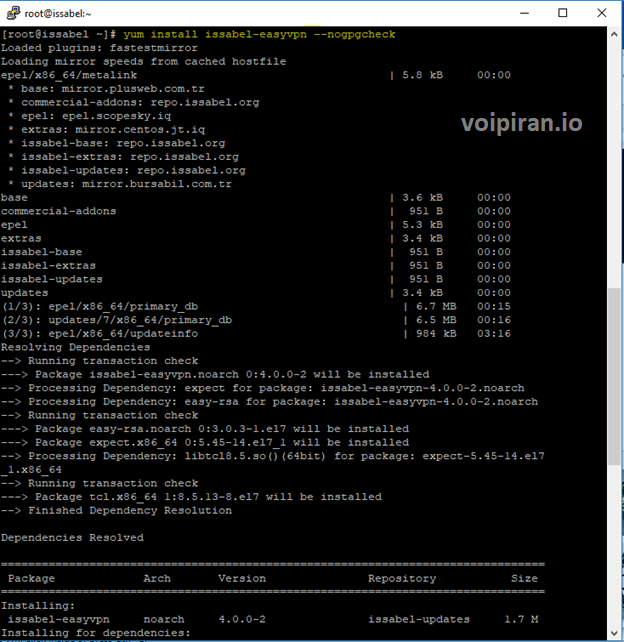Click the 'Dependencies Resolved' line
The width and height of the screenshot is (624, 642).
point(72,538)
